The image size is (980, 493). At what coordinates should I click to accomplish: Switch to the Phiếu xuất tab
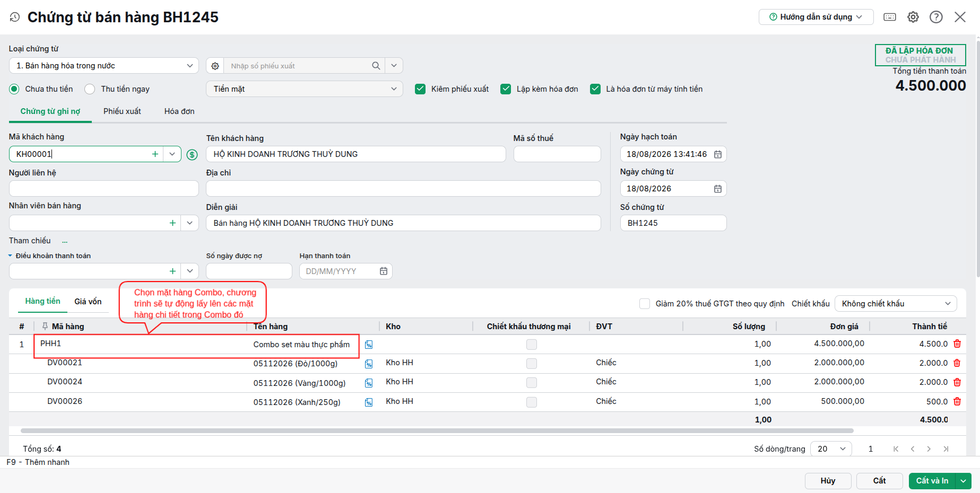122,111
